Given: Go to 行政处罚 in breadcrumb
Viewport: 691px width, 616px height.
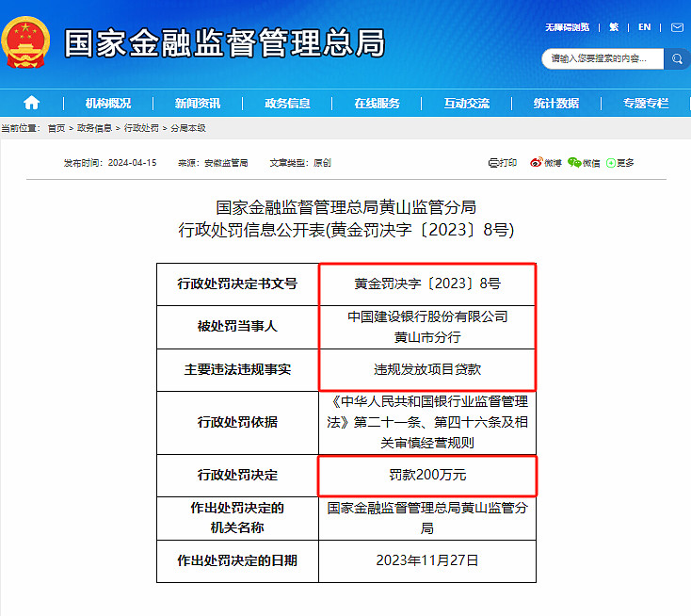Looking at the screenshot, I should click(141, 128).
